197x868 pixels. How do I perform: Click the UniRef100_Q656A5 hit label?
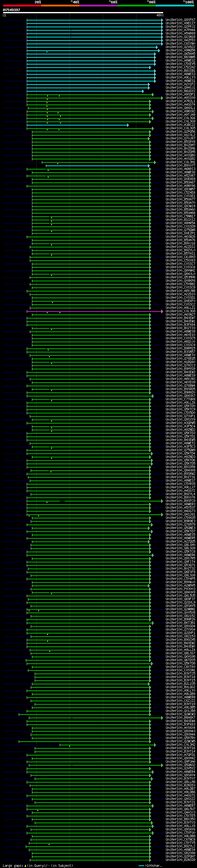pyautogui.click(x=180, y=54)
